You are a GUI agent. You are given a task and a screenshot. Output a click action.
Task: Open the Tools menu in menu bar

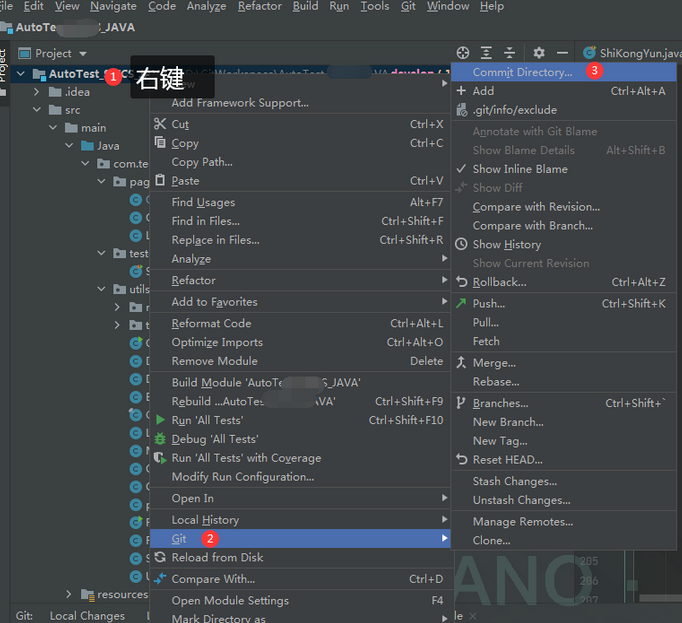click(375, 7)
